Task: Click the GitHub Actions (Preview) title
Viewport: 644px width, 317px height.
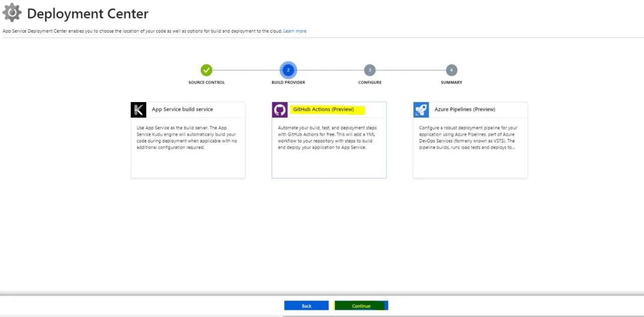Action: (324, 109)
